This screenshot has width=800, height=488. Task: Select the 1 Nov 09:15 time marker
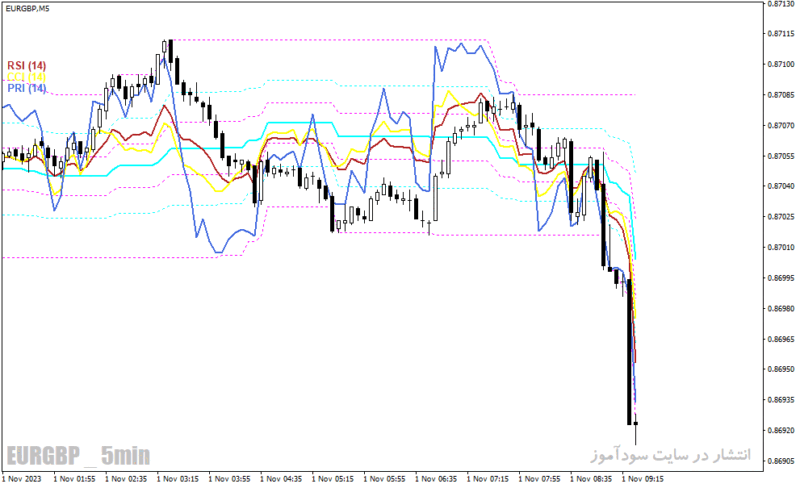(643, 479)
